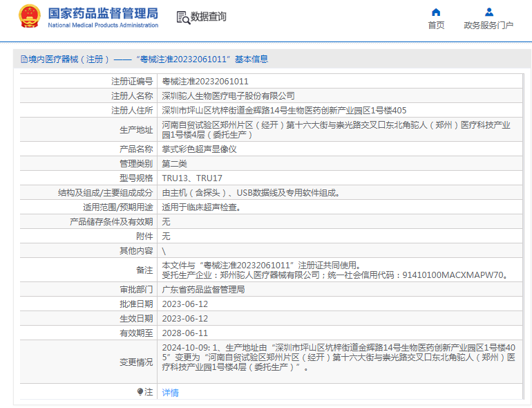Click the 有效期至 label
The width and height of the screenshot is (532, 408).
tap(136, 333)
